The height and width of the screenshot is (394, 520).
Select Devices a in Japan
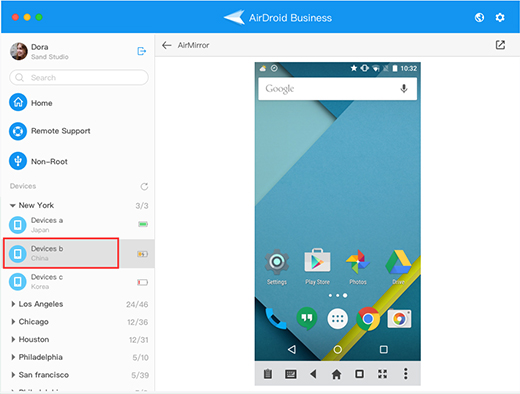[x=77, y=225]
